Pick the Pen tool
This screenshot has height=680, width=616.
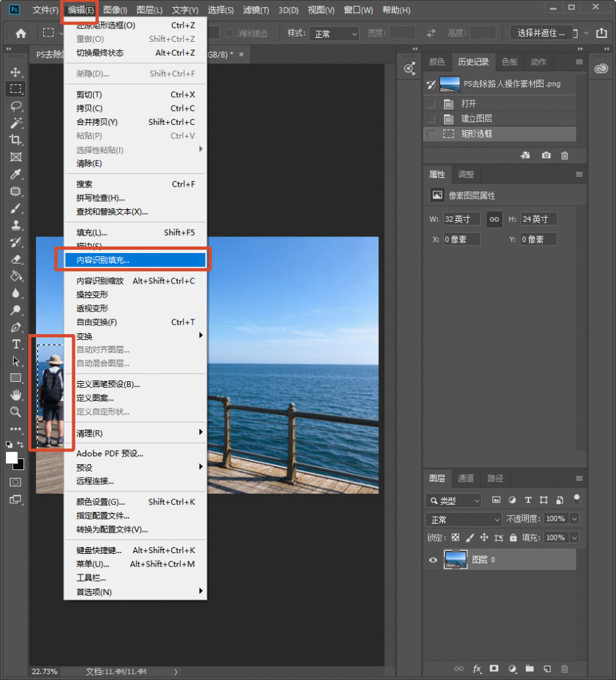16,327
